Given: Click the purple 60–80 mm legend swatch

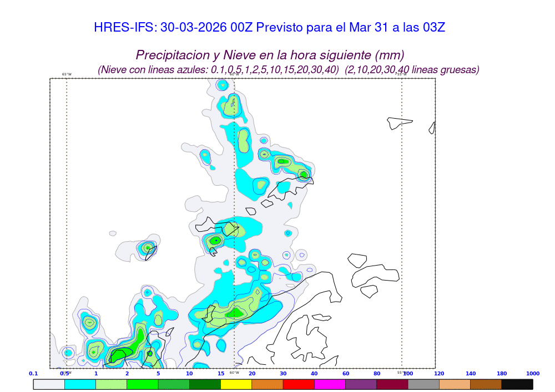Looking at the screenshot, I should 361,384.
